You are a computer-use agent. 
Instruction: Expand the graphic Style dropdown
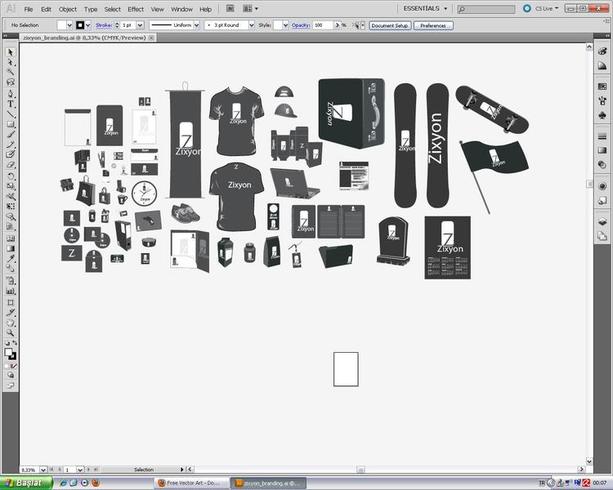(285, 25)
